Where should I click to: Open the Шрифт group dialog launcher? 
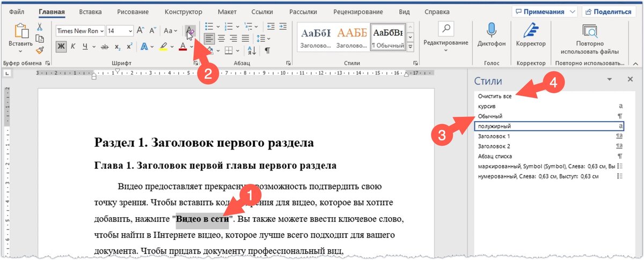pyautogui.click(x=196, y=63)
